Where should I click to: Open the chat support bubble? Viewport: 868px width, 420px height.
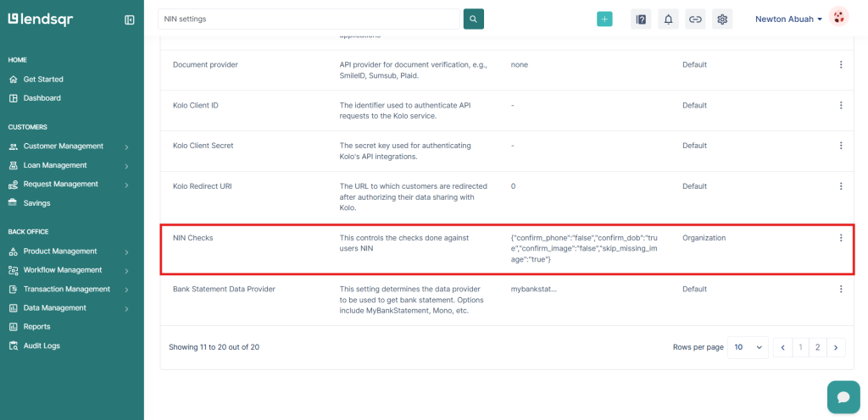point(843,396)
